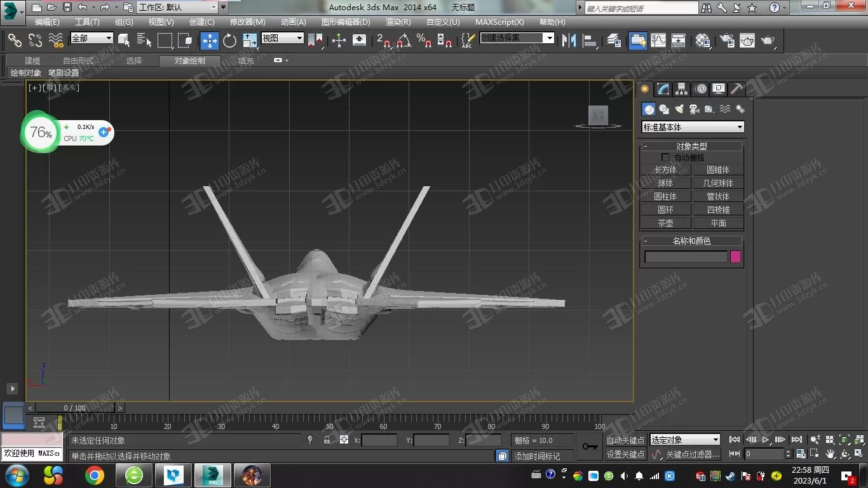Image resolution: width=868 pixels, height=488 pixels.
Task: Click the Bind to Space Warp icon
Action: 57,41
